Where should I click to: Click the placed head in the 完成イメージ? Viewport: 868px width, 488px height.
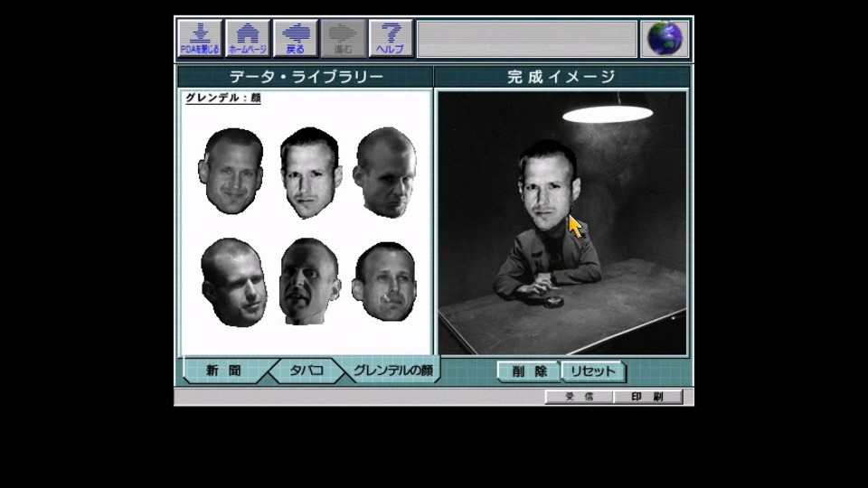(549, 185)
